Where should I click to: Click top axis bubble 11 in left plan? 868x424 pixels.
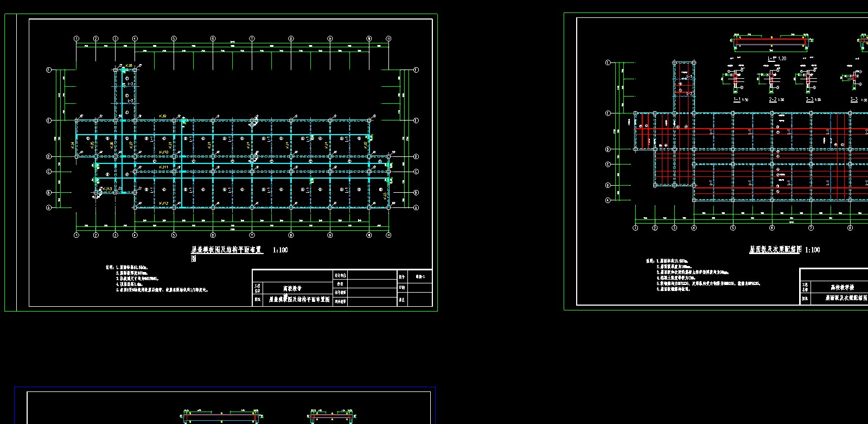tap(388, 39)
